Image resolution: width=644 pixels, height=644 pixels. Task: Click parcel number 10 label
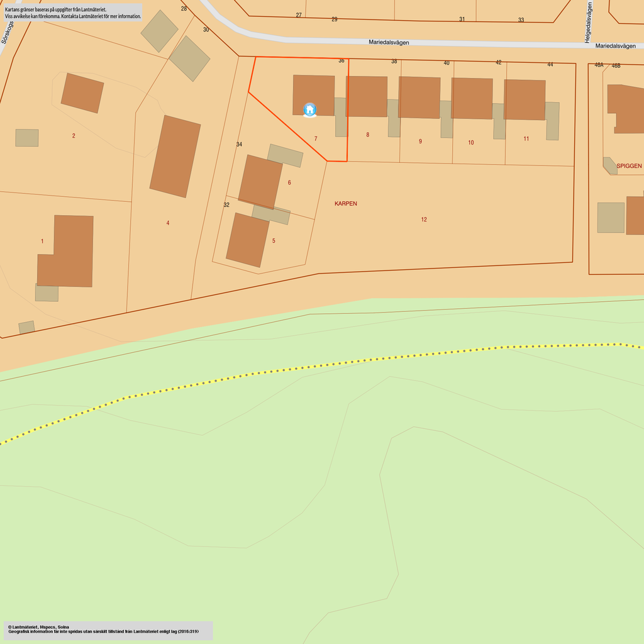[x=471, y=143]
